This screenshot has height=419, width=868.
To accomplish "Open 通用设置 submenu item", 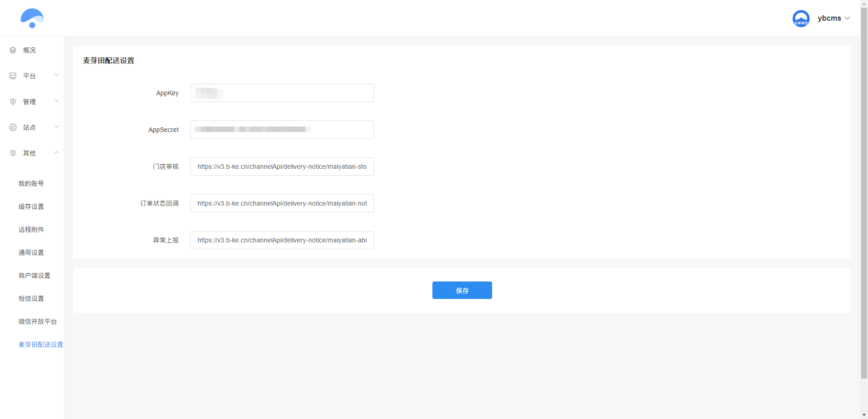I will [31, 253].
